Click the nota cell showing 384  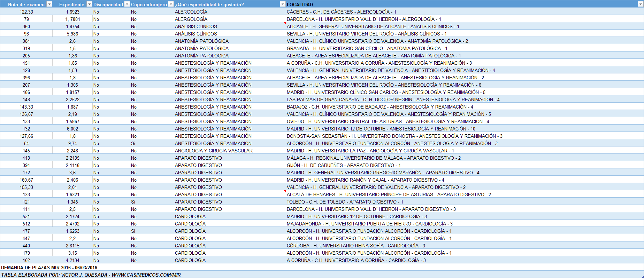(26, 41)
